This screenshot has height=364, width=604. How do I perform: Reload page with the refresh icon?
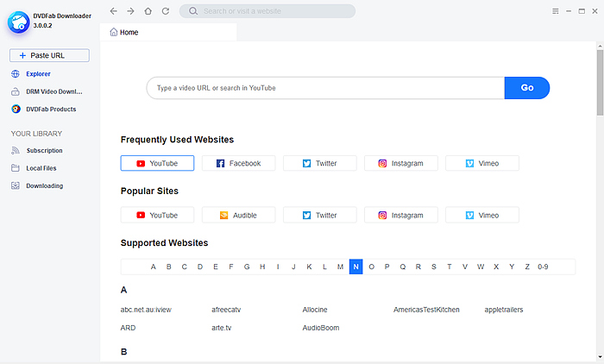166,11
